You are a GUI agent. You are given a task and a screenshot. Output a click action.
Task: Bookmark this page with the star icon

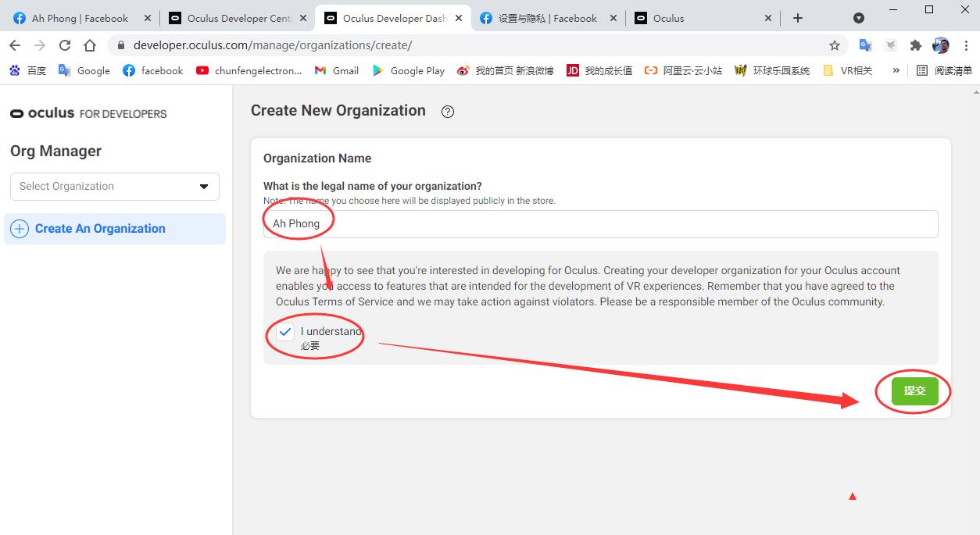(x=835, y=45)
